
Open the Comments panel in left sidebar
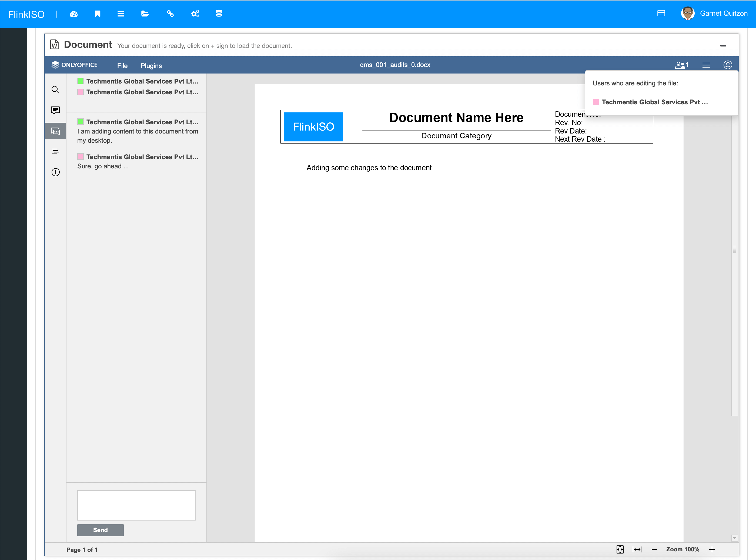point(55,110)
